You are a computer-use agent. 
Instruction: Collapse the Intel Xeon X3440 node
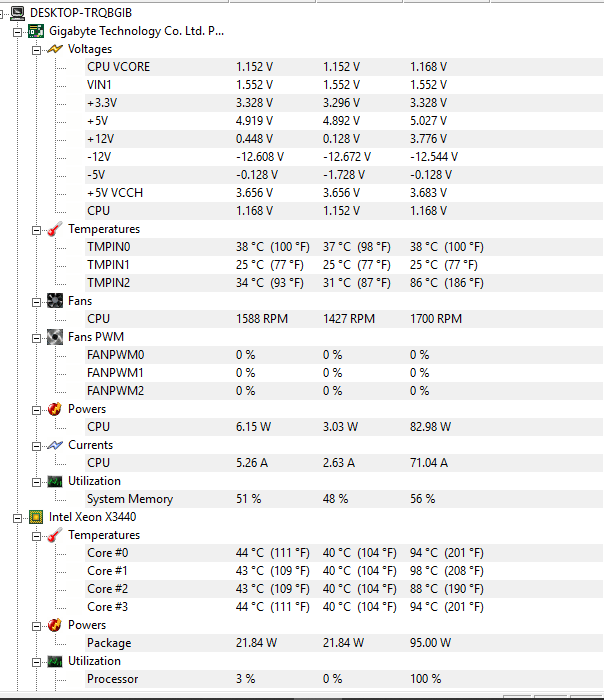tap(17, 517)
